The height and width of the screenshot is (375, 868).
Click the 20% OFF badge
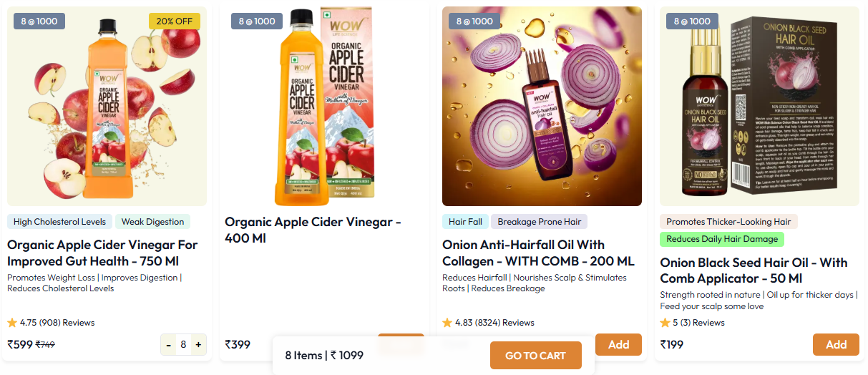tap(174, 21)
